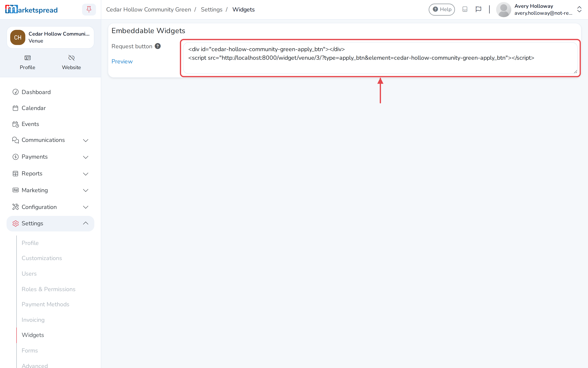Expand the Configuration menu chevron

coord(86,207)
